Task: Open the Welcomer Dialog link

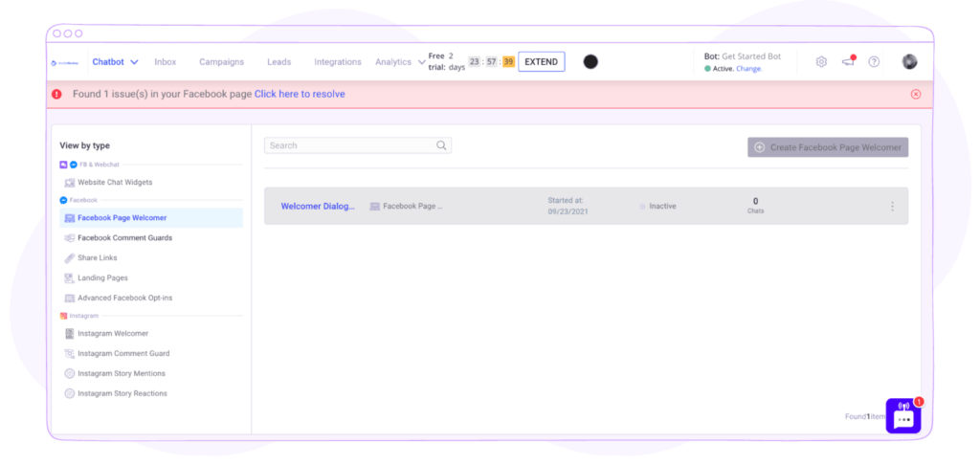Action: pos(318,207)
